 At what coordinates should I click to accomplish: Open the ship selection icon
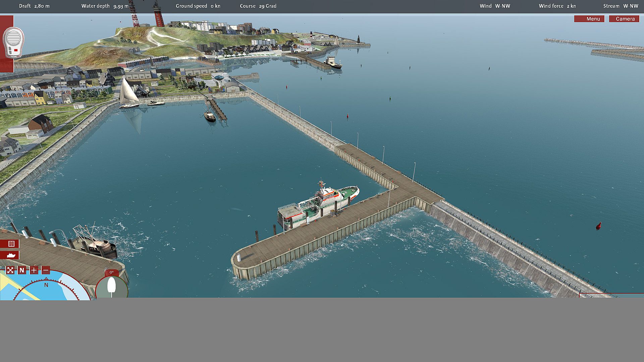(x=11, y=255)
